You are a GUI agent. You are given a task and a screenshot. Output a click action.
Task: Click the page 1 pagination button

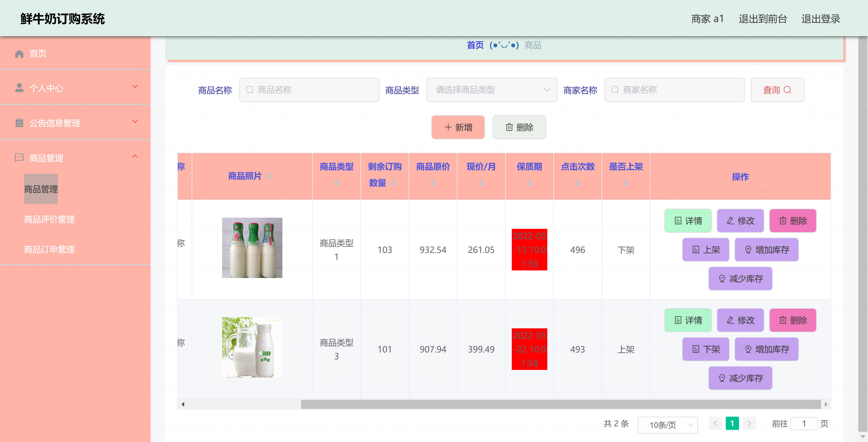[732, 423]
